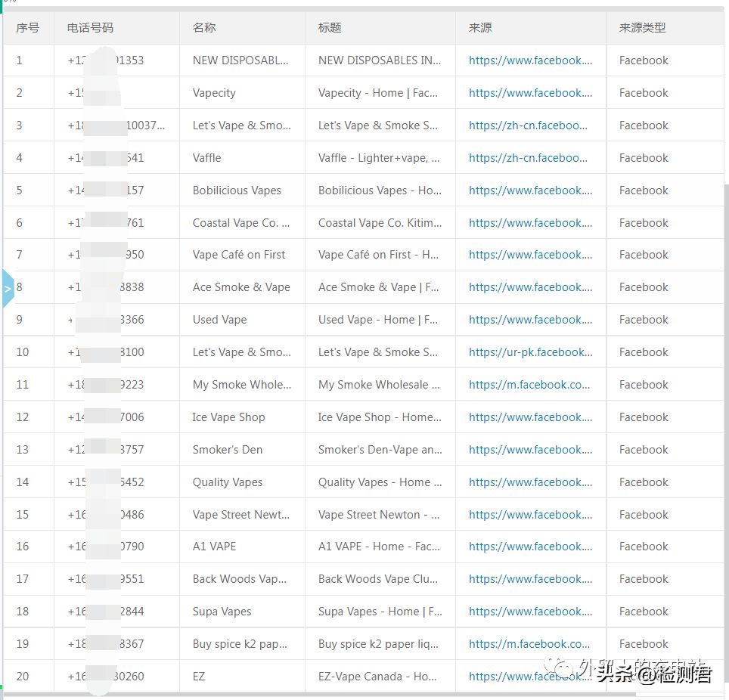
Task: Select title cell 'Coastal Vape Co. Kitim...'
Action: coord(380,223)
